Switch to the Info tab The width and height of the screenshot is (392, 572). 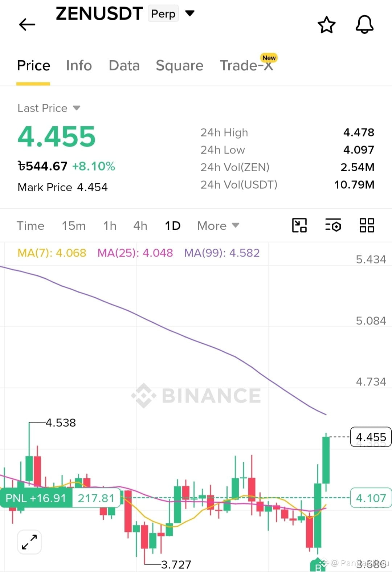[79, 66]
